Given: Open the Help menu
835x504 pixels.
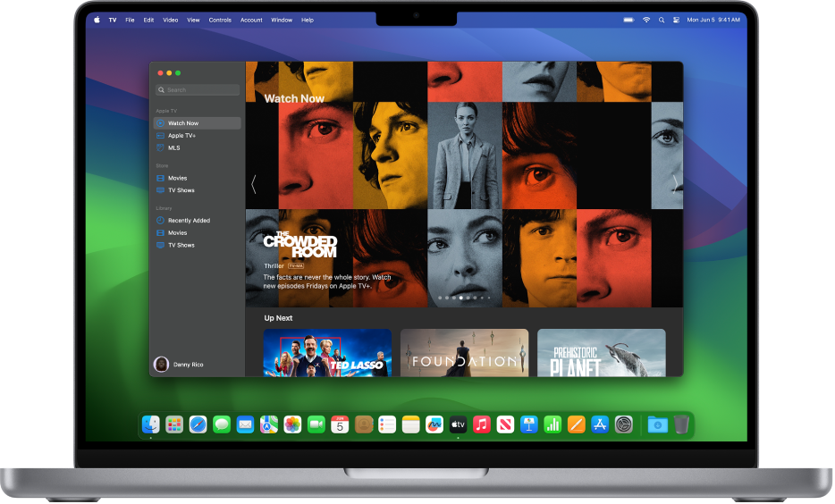Looking at the screenshot, I should coord(308,20).
